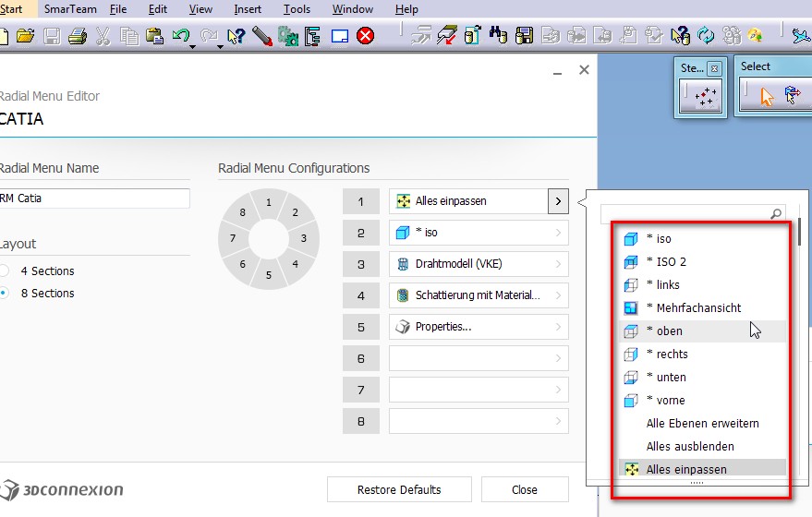Click the Undo arrow icon

[x=181, y=35]
